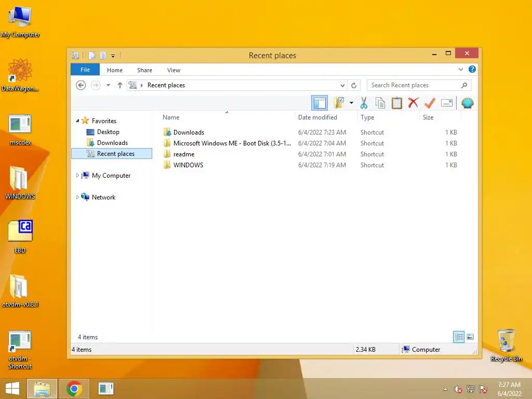The width and height of the screenshot is (532, 399).
Task: Open the address bar history dropdown
Action: [342, 85]
